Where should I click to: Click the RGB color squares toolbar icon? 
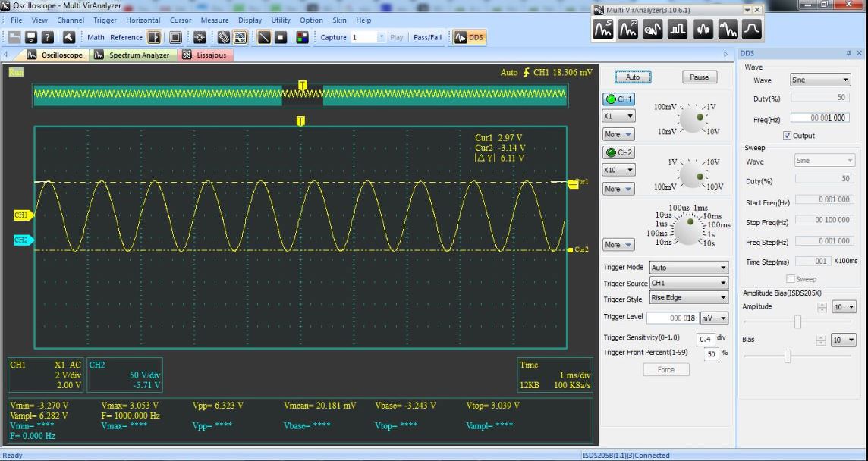tap(302, 37)
